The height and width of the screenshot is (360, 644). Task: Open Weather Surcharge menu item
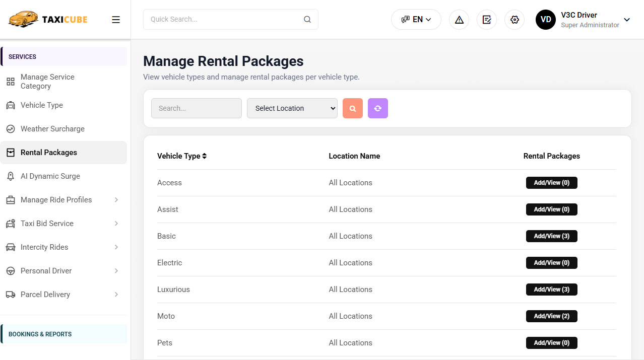click(x=63, y=129)
